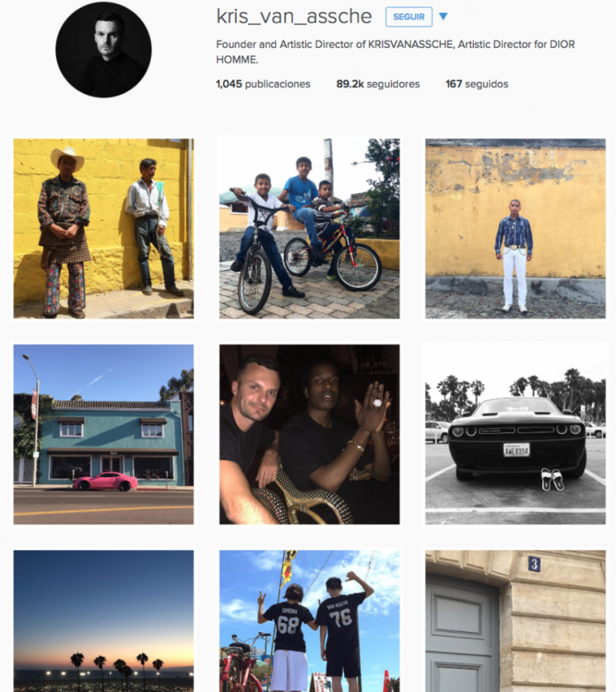The image size is (616, 692).
Task: Open photo of turquoise building with pink car
Action: point(103,435)
